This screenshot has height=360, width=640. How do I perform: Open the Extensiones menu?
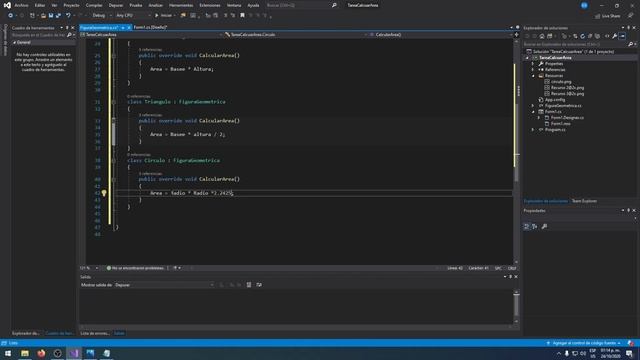[210, 5]
